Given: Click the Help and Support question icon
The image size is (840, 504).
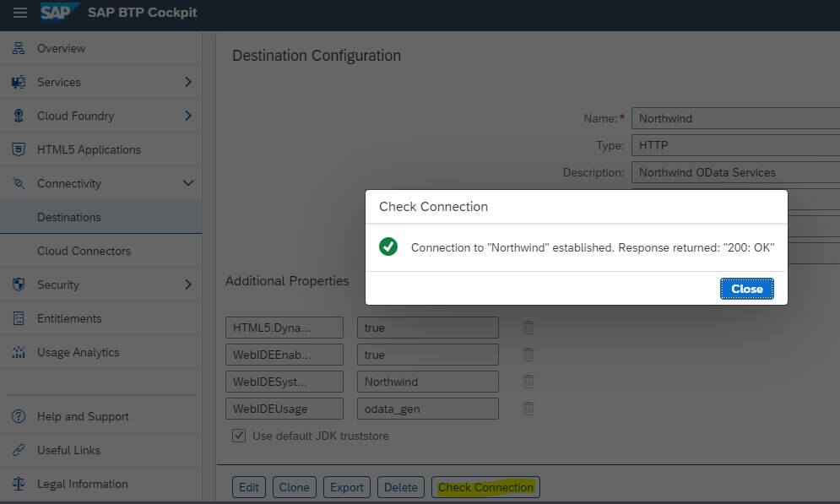Looking at the screenshot, I should tap(19, 416).
